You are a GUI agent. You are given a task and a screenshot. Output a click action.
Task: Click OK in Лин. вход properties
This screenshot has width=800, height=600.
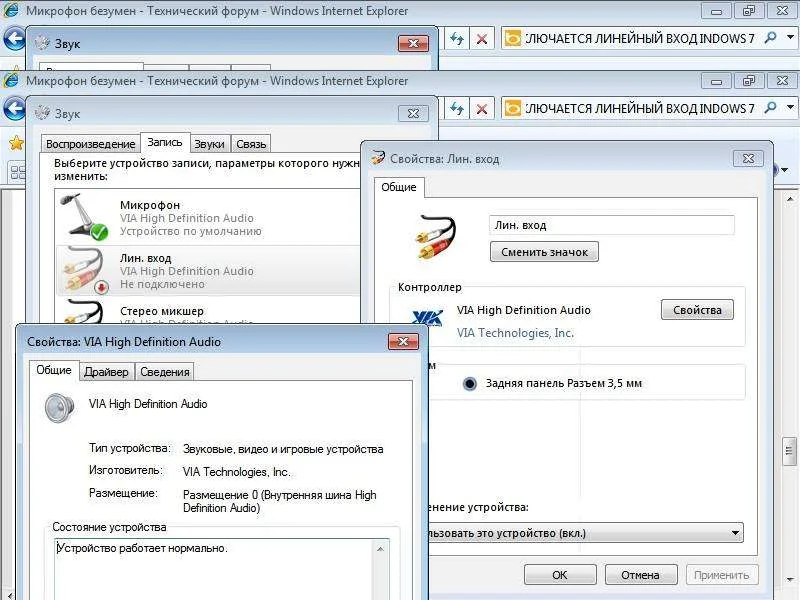(560, 575)
